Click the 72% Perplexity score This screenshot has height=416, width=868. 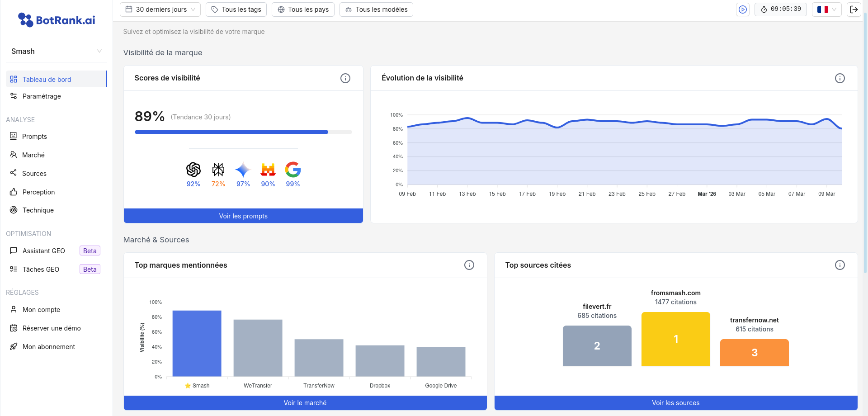coord(218,184)
